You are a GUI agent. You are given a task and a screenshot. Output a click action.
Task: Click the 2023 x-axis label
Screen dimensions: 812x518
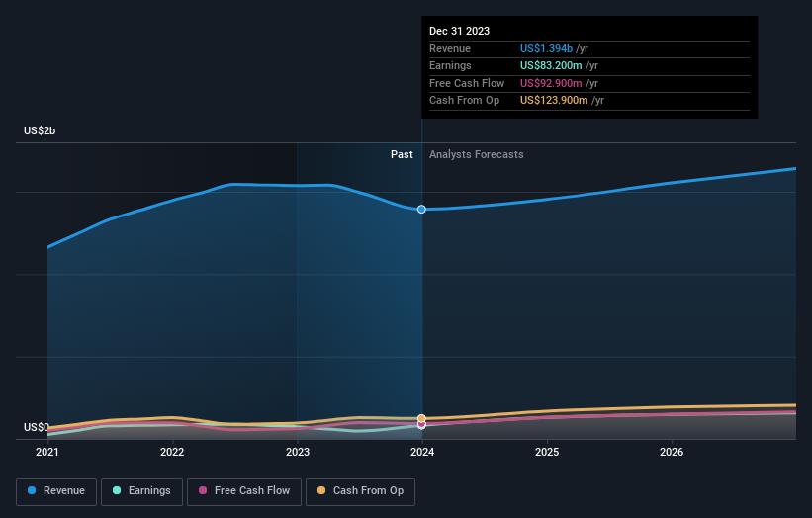[x=298, y=453]
